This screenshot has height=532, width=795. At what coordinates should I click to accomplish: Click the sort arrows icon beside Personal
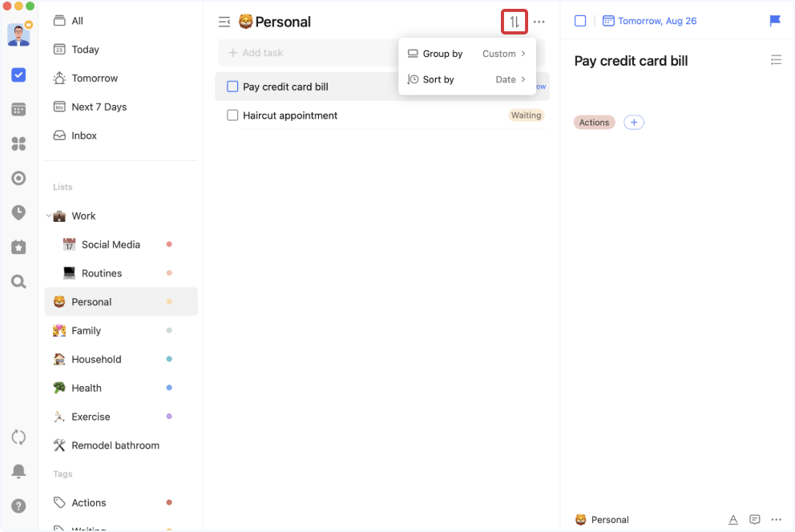(x=515, y=22)
